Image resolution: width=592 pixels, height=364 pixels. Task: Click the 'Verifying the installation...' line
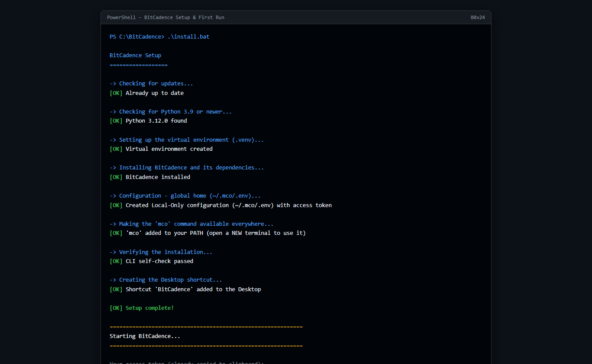[x=161, y=252]
